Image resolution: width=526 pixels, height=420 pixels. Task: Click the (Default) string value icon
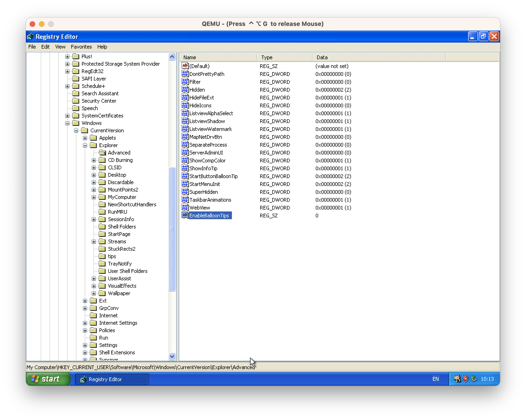pos(185,66)
